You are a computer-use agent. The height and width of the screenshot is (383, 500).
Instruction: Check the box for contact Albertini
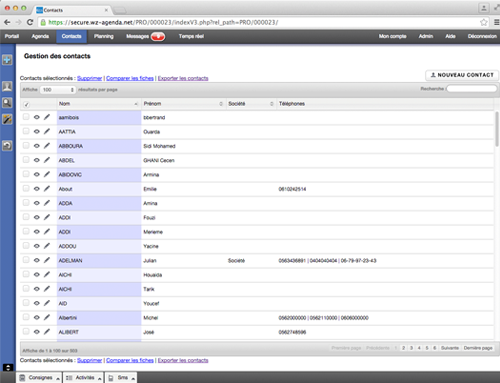pos(26,317)
